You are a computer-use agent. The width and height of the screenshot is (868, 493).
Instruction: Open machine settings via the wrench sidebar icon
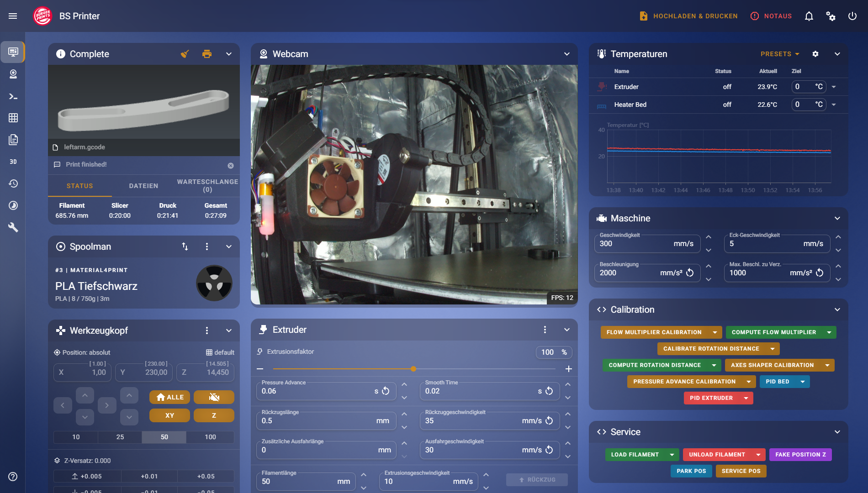pos(13,227)
